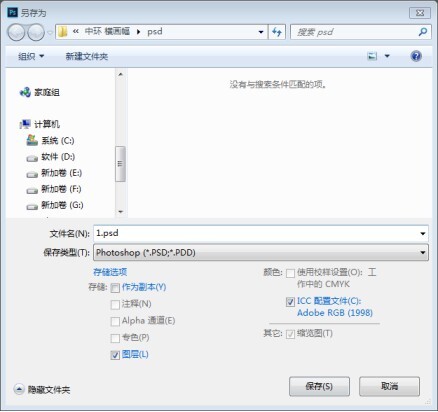Click the back navigation arrow button

16,32
